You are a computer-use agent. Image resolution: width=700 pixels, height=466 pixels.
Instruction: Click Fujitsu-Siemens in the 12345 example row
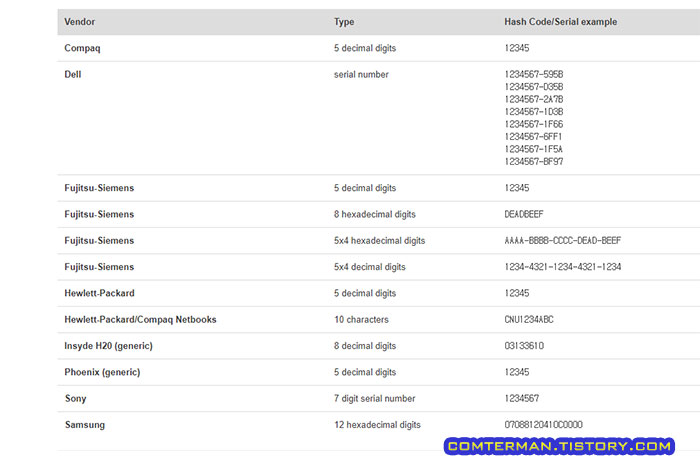[99, 188]
